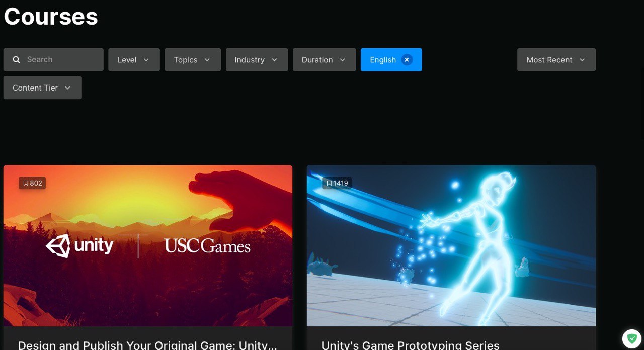The height and width of the screenshot is (350, 644).
Task: Open the Content Tier dropdown
Action: point(42,87)
